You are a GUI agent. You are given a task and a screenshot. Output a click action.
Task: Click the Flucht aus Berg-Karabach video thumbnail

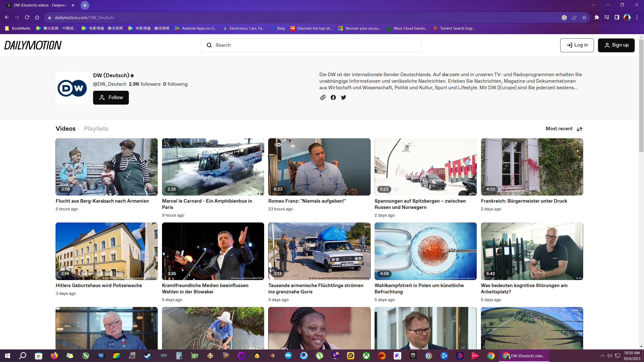pyautogui.click(x=107, y=167)
